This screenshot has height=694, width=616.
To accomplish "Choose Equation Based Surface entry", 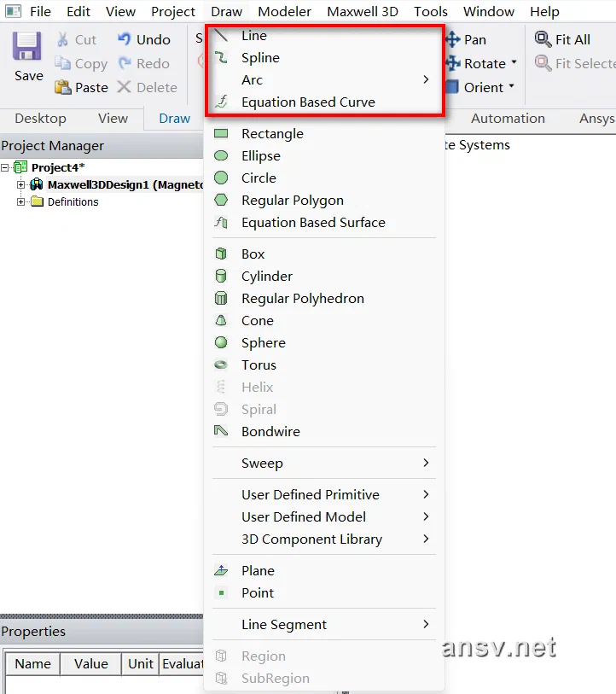I will click(324, 223).
